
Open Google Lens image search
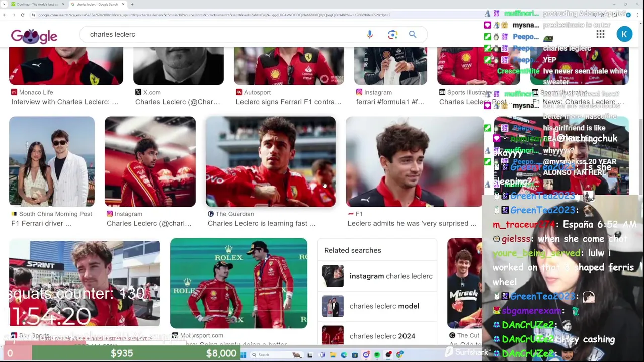click(392, 34)
